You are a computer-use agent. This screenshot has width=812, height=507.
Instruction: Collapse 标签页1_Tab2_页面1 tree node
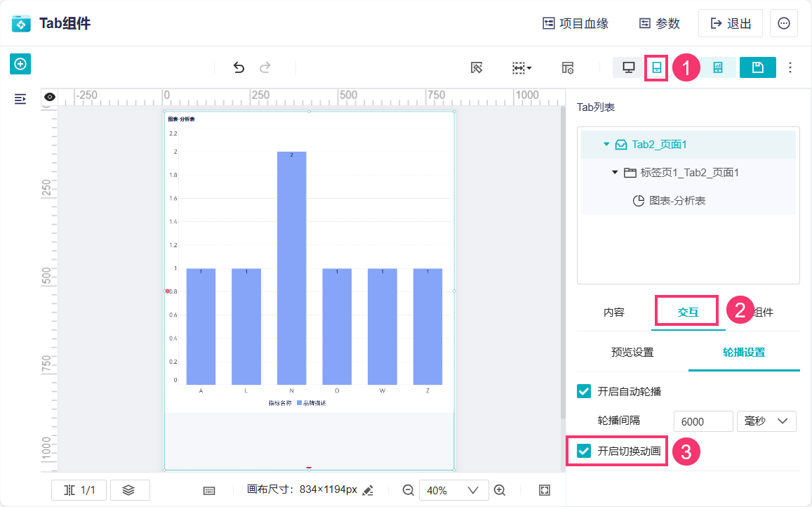click(615, 172)
